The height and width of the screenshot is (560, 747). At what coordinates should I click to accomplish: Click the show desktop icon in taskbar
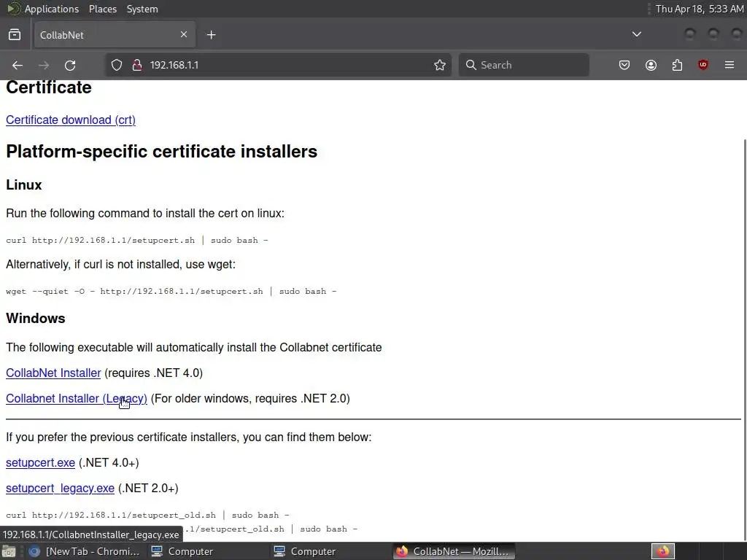(x=9, y=551)
